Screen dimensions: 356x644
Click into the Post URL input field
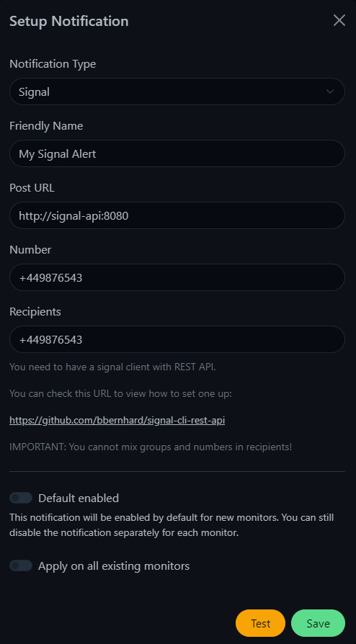point(177,215)
